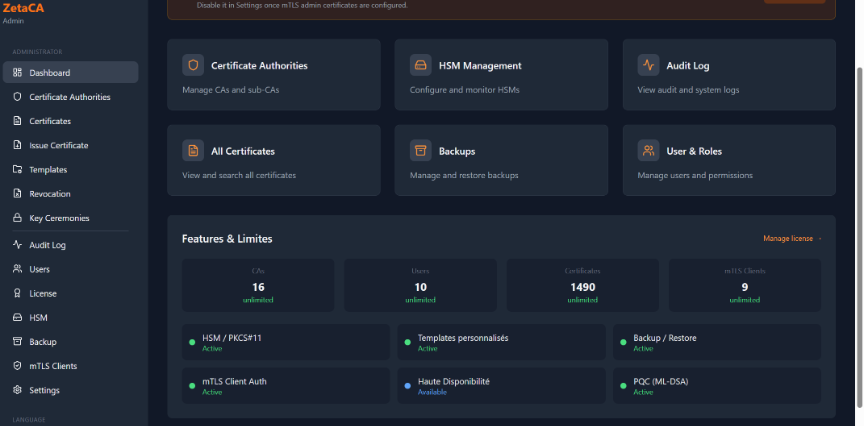Open License sidebar item

point(71,293)
